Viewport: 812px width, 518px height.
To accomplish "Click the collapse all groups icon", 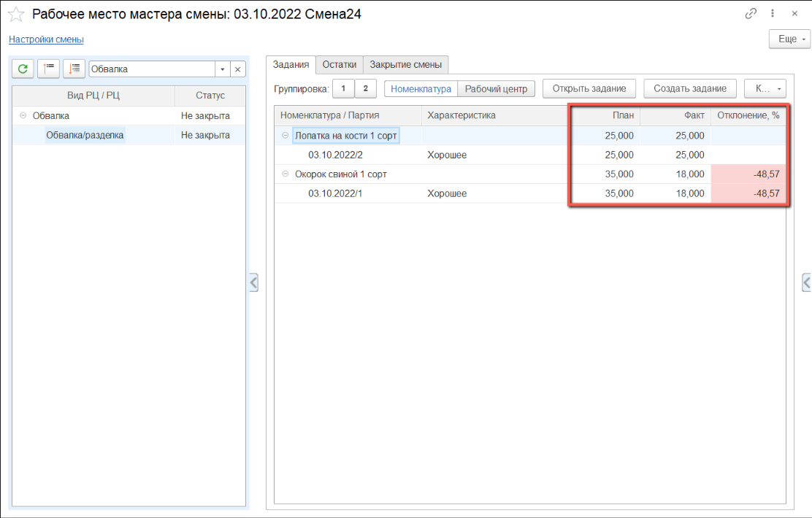I will 48,69.
